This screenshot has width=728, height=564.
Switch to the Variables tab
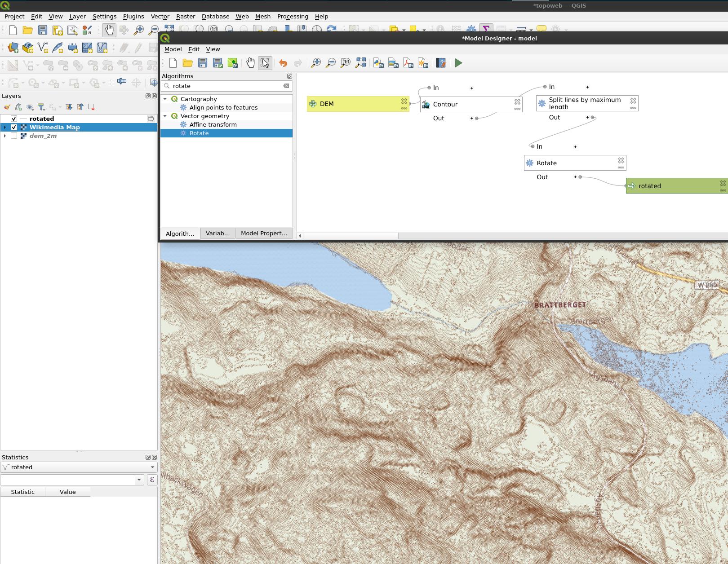218,233
